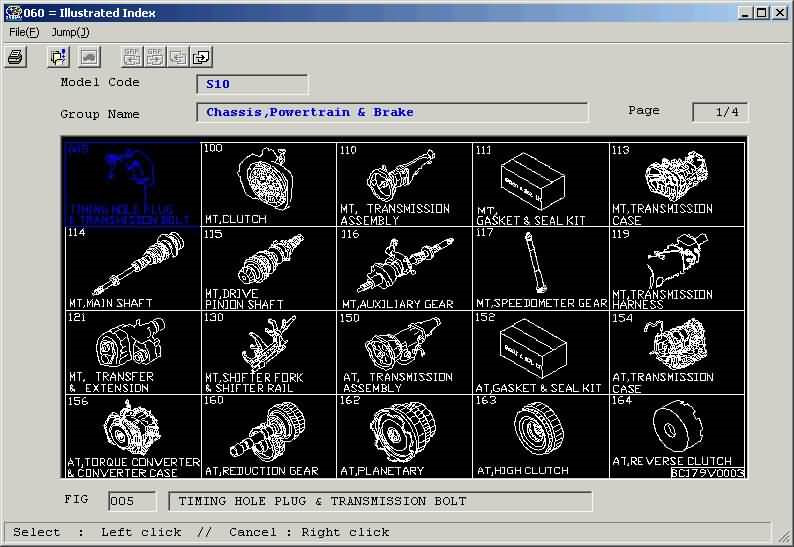This screenshot has width=794, height=547.
Task: Select figure 130 MT, Shifter Fork & Rail
Action: tap(269, 353)
